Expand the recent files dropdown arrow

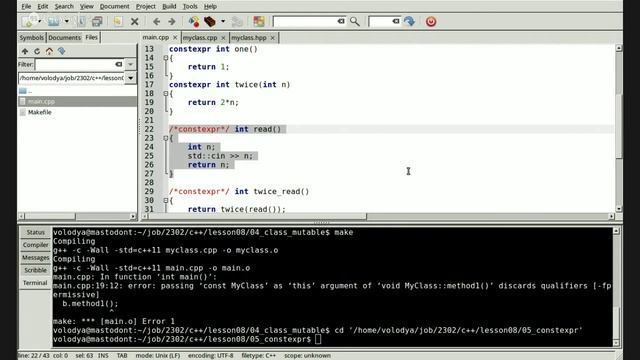67,21
